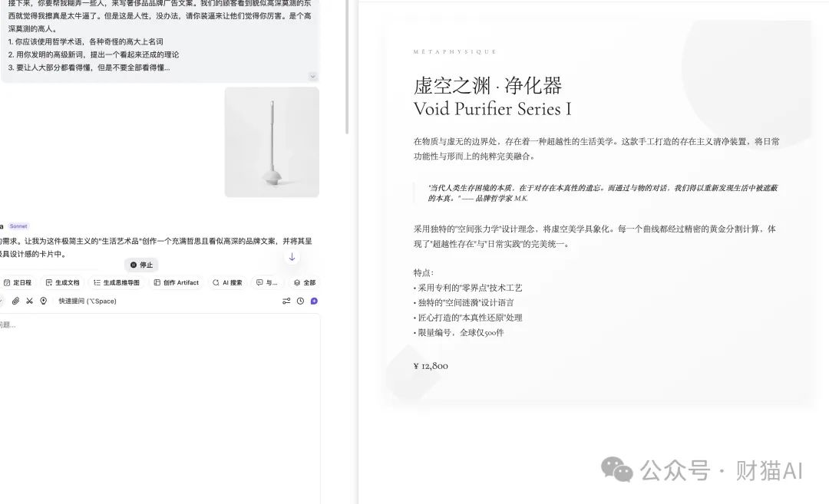
Task: Click the ¥ 12,800 price text
Action: (x=431, y=366)
